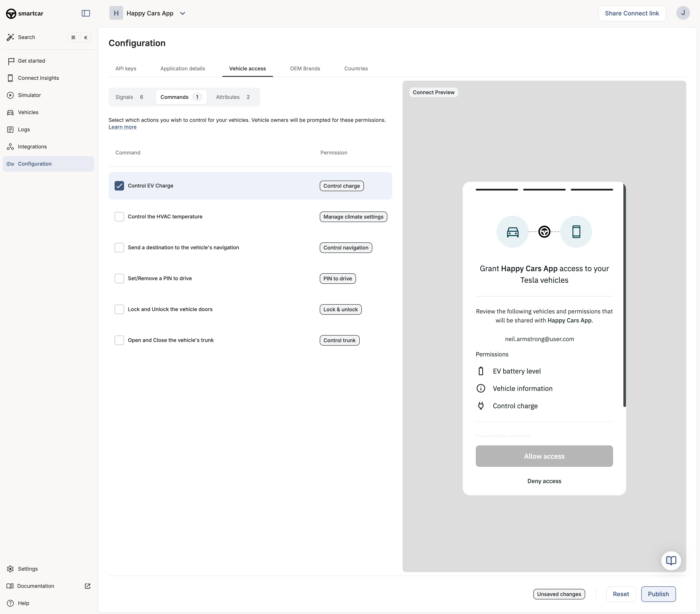The width and height of the screenshot is (700, 614).
Task: Click the Control trunk permission tag
Action: 339,340
